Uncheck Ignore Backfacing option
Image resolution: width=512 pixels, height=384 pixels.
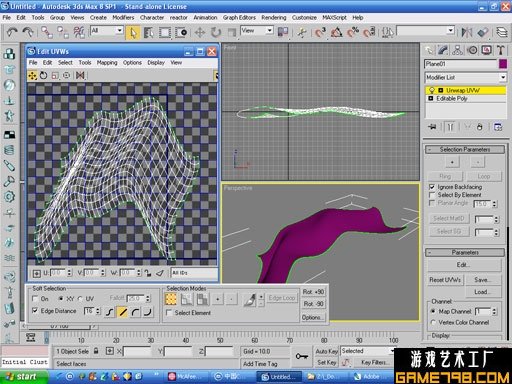[x=432, y=187]
